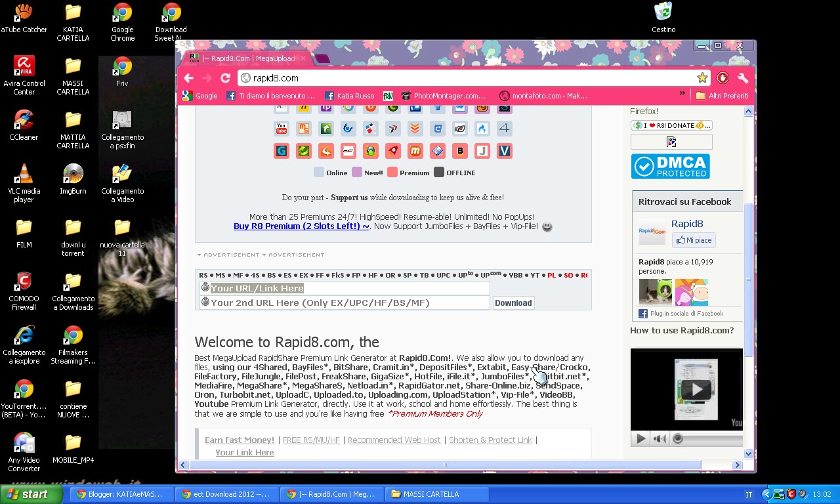Open the 'Ti diamo il benvenuto' Facebook bookmark

tap(271, 96)
